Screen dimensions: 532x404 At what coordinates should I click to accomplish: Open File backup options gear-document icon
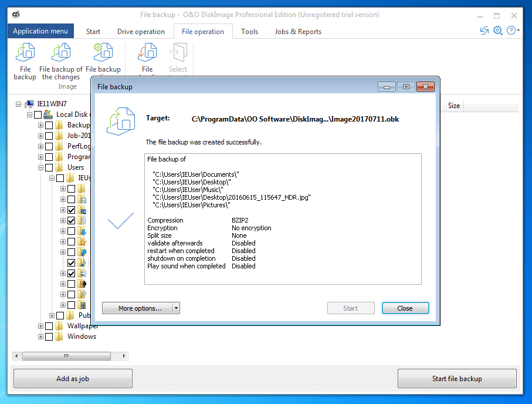click(103, 53)
